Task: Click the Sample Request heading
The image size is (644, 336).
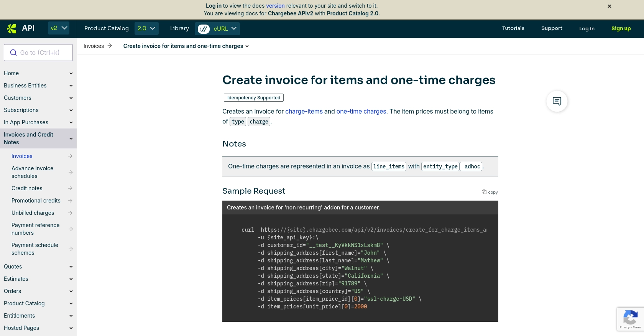Action: coord(254,191)
